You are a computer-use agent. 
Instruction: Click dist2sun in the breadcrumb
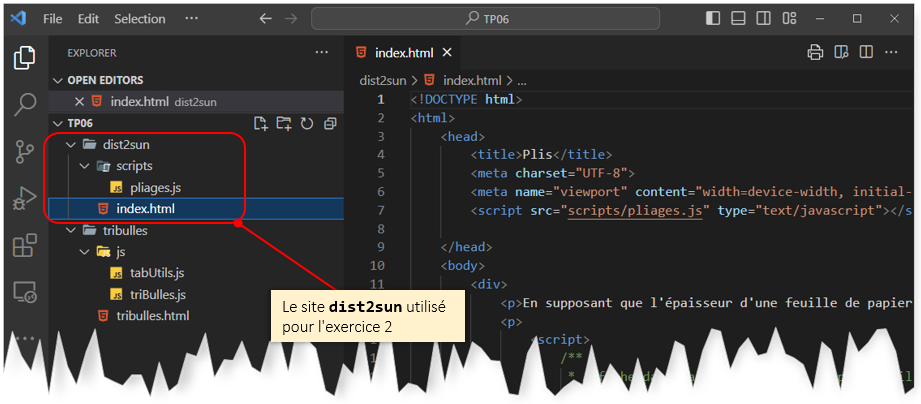point(382,80)
